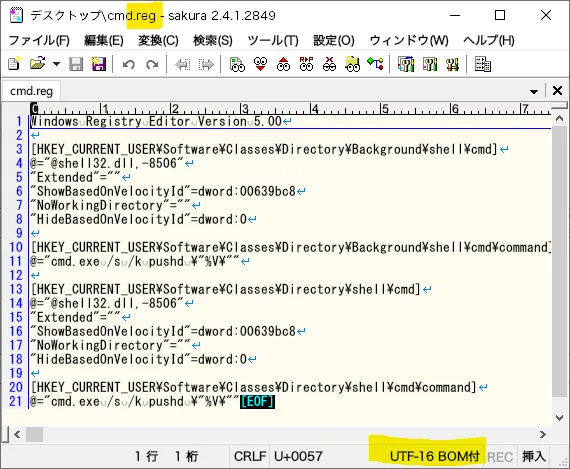
Task: Open the 設定(O) menu
Action: point(334,40)
